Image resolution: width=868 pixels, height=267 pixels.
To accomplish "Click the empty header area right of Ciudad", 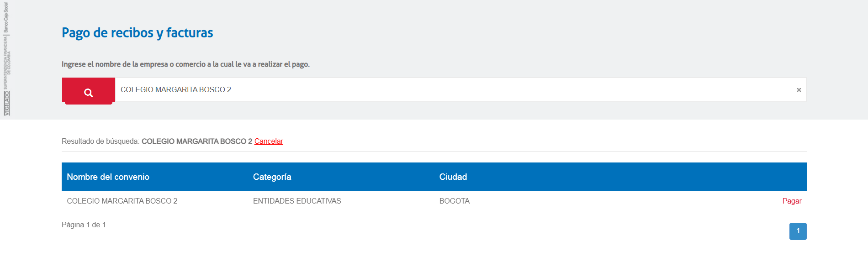I will [x=640, y=177].
